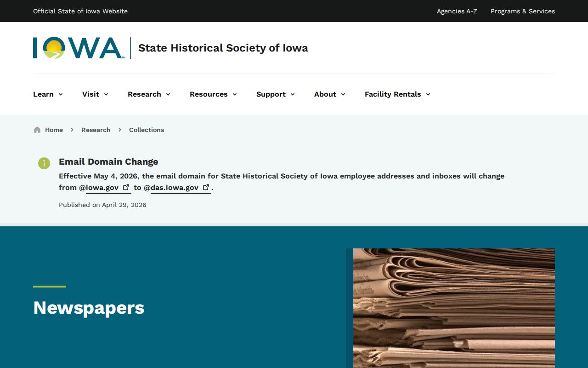Click the Newspapers page heading
Image resolution: width=588 pixels, height=368 pixels.
click(89, 308)
